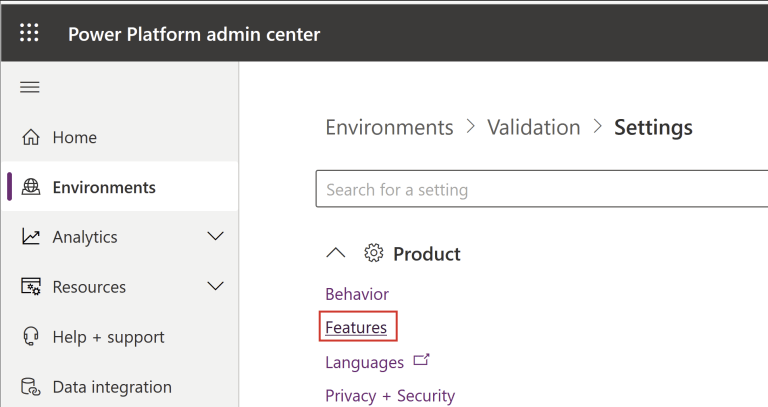
Task: Click the Data integration database icon
Action: pos(31,387)
